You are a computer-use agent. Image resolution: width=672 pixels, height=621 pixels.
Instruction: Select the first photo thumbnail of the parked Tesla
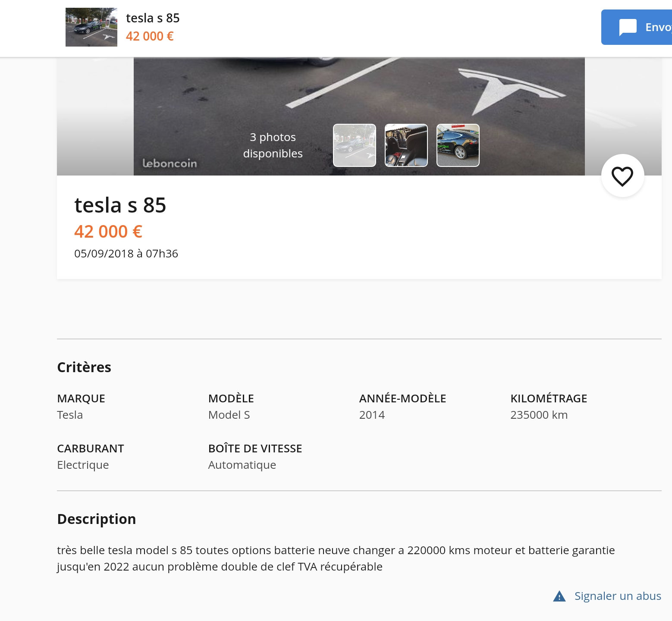355,145
